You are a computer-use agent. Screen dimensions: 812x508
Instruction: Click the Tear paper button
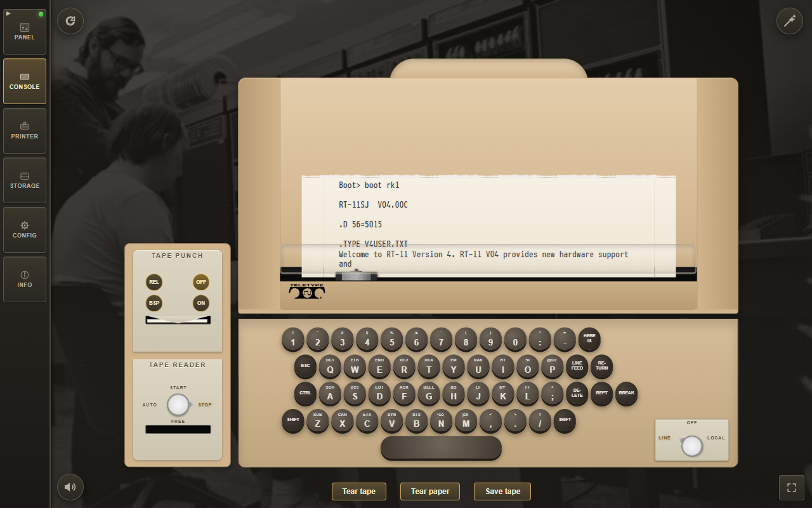tap(430, 491)
